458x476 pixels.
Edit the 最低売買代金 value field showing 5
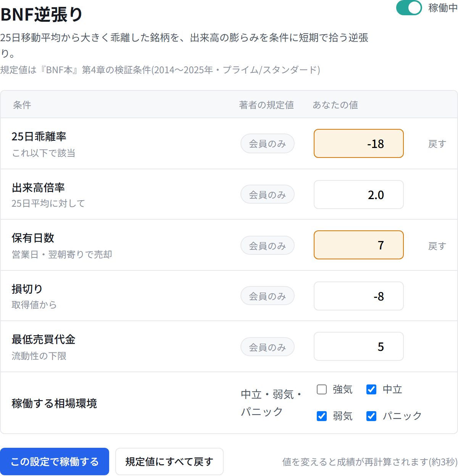tap(359, 346)
